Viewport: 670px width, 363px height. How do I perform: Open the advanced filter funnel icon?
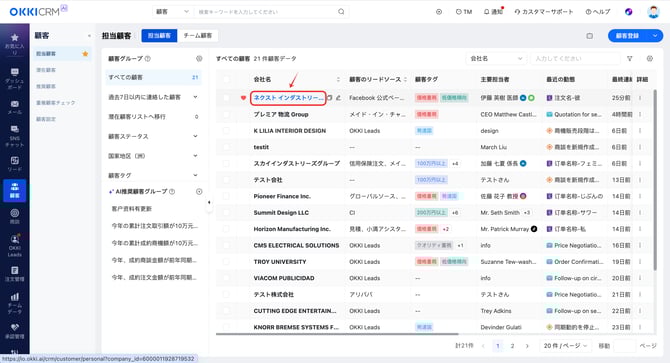630,59
